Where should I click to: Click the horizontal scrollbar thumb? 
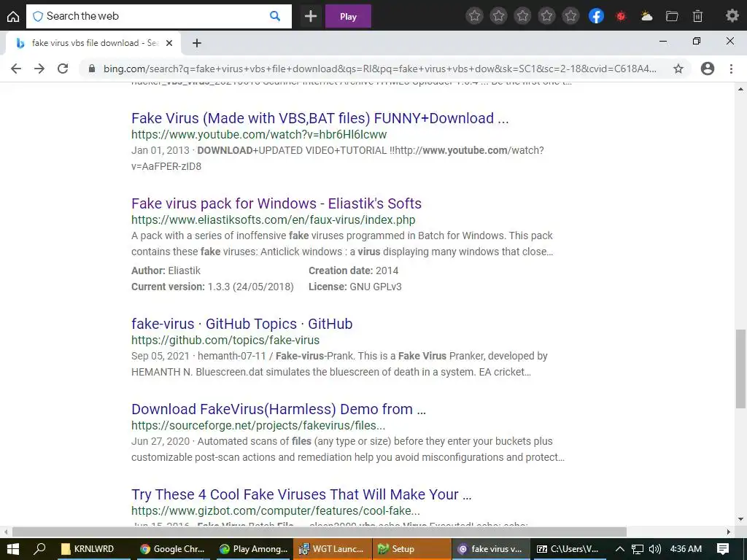tap(320, 532)
